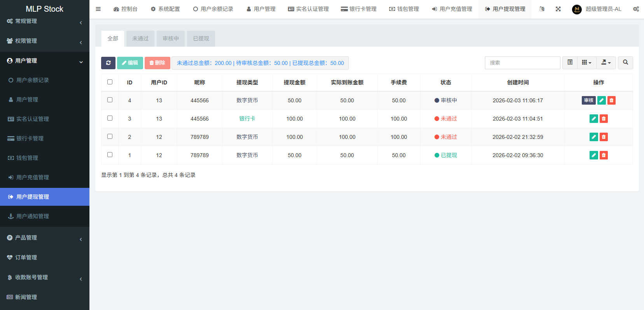Click the red 删除 toolbar button
This screenshot has width=644, height=310.
coord(157,63)
